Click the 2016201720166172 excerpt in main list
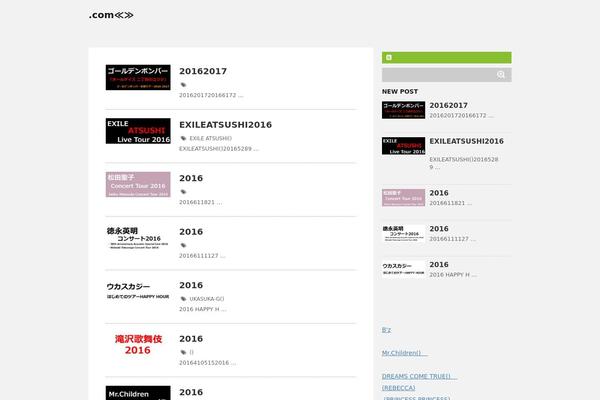The height and width of the screenshot is (400, 600). [x=211, y=95]
